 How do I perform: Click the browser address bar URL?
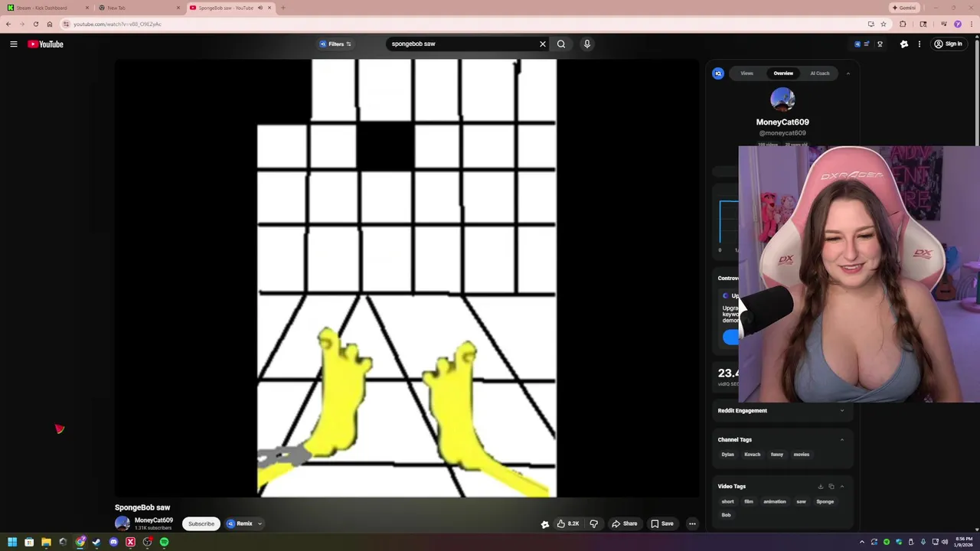click(x=117, y=24)
